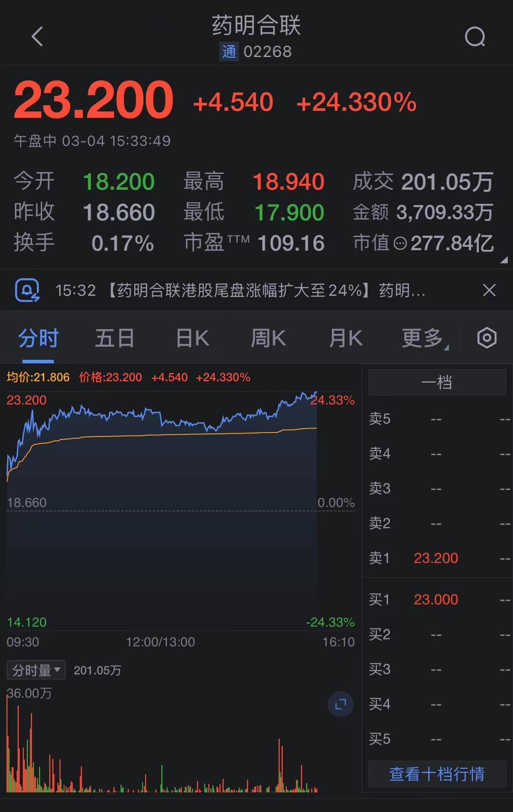Tap the 卖5 order book row
Viewport: 513px width, 812px height.
437,419
